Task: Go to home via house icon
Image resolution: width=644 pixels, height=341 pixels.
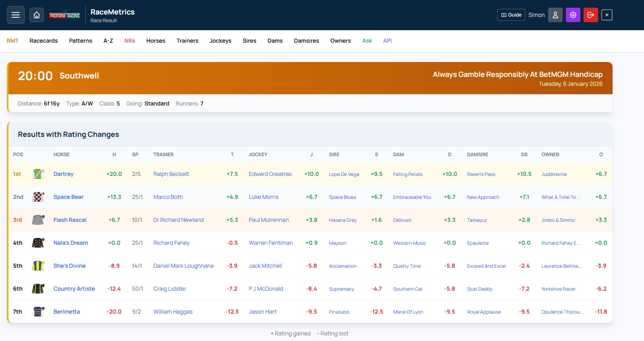Action: click(37, 15)
